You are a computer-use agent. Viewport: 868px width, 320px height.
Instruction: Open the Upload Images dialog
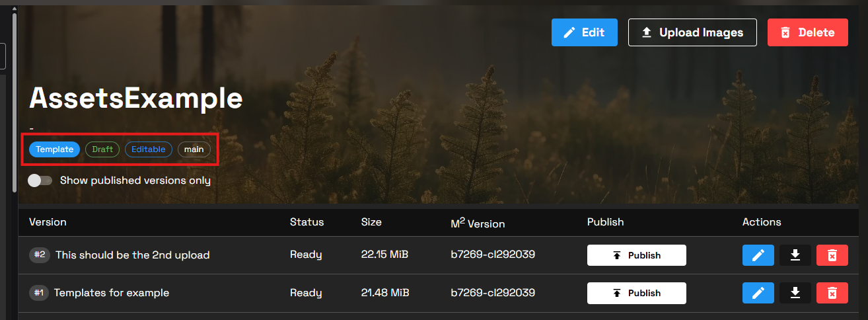[692, 32]
